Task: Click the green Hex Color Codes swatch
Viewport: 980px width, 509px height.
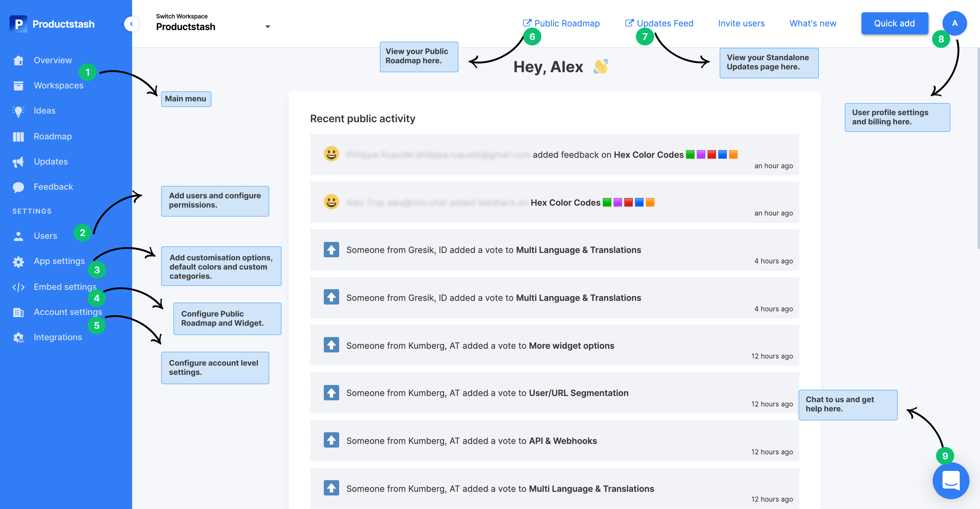Action: [690, 154]
